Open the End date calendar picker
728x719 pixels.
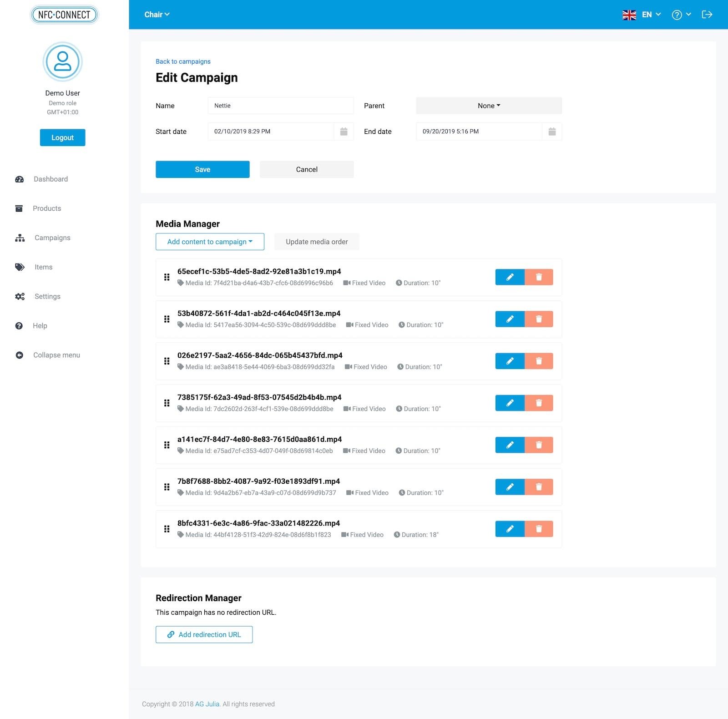(552, 132)
